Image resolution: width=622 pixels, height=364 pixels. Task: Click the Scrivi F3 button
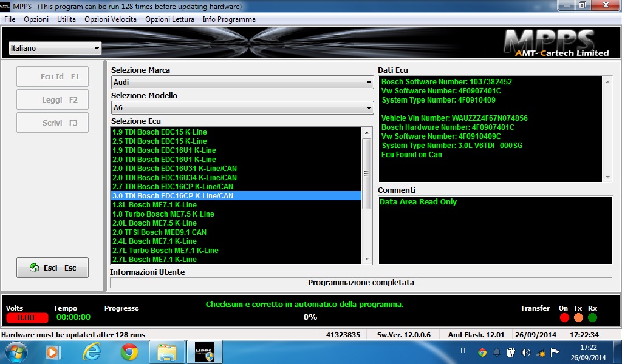tap(52, 123)
